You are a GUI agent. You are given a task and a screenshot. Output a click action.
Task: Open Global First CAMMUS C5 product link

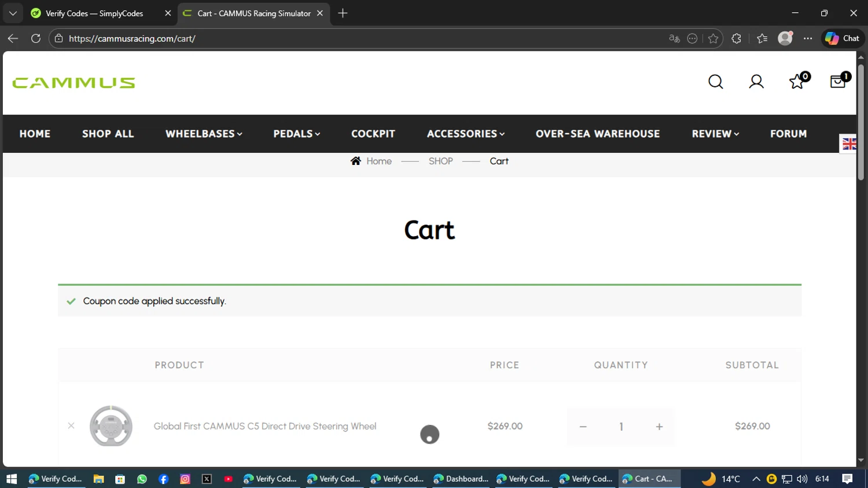click(265, 426)
